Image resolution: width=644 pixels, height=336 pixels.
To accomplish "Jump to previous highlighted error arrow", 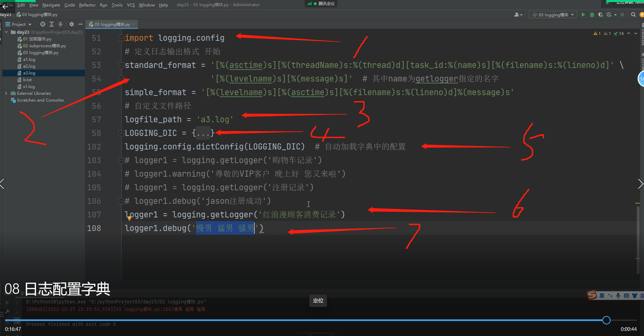I will pyautogui.click(x=629, y=33).
